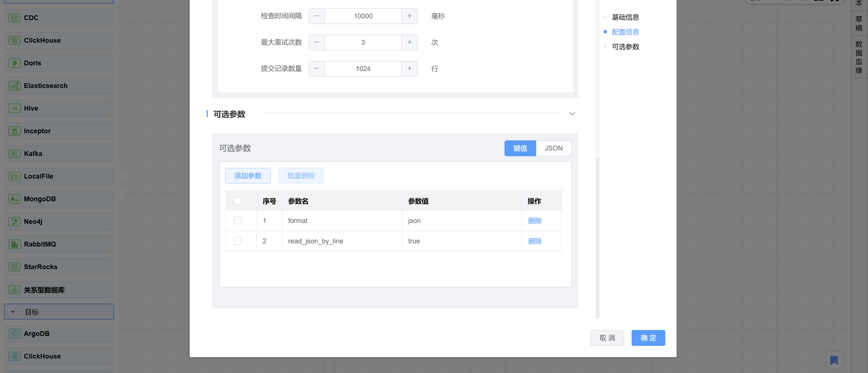
Task: Select the read_json_by_line row checkbox
Action: [x=238, y=241]
